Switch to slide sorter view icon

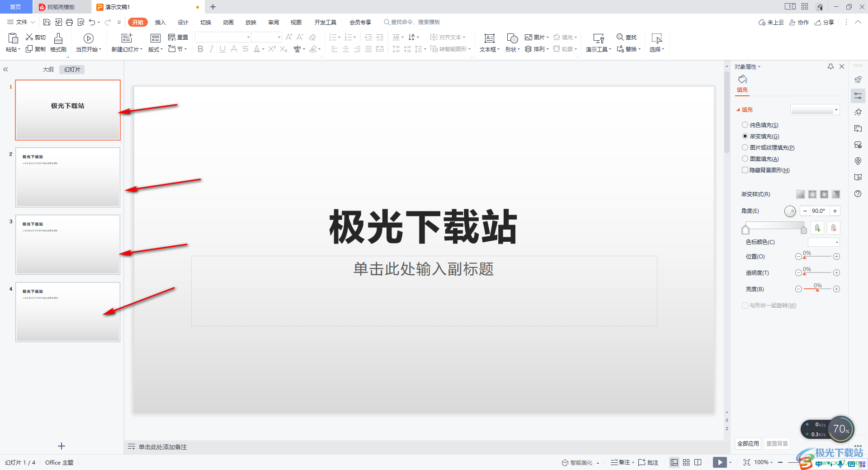point(686,462)
